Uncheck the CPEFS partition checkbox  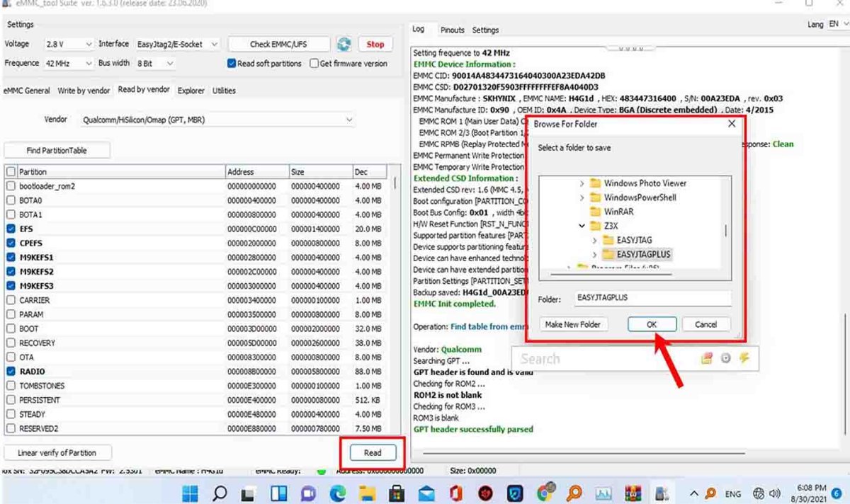point(11,243)
